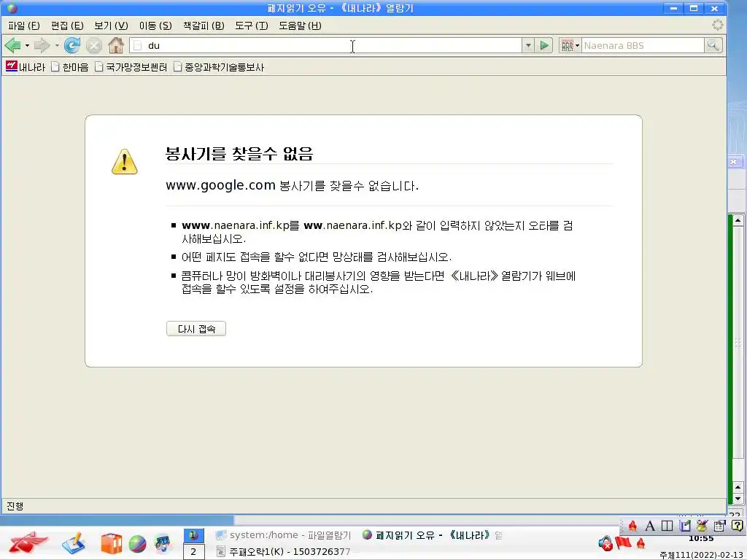Launch the Naenara browser globe taskbar icon
The image size is (747, 560).
(x=137, y=544)
